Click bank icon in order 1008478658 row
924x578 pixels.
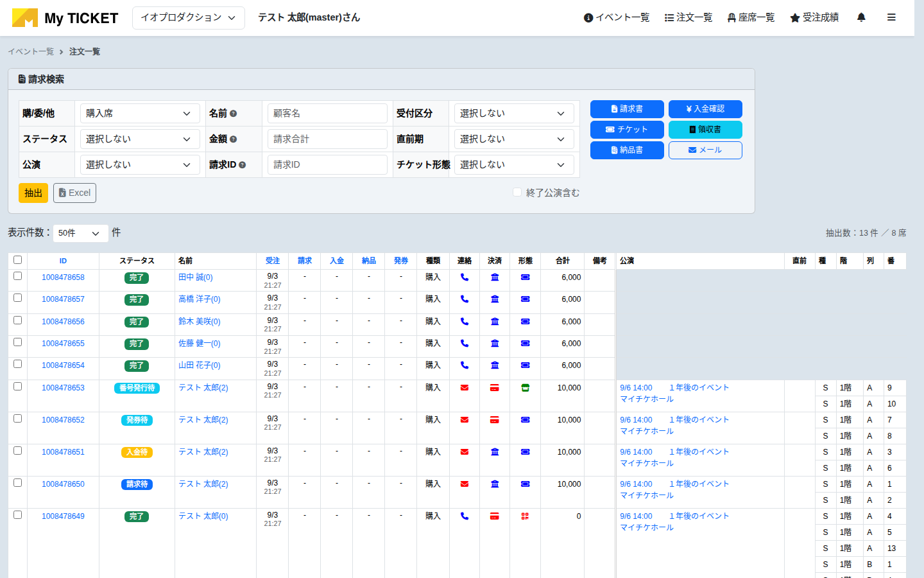coord(495,277)
